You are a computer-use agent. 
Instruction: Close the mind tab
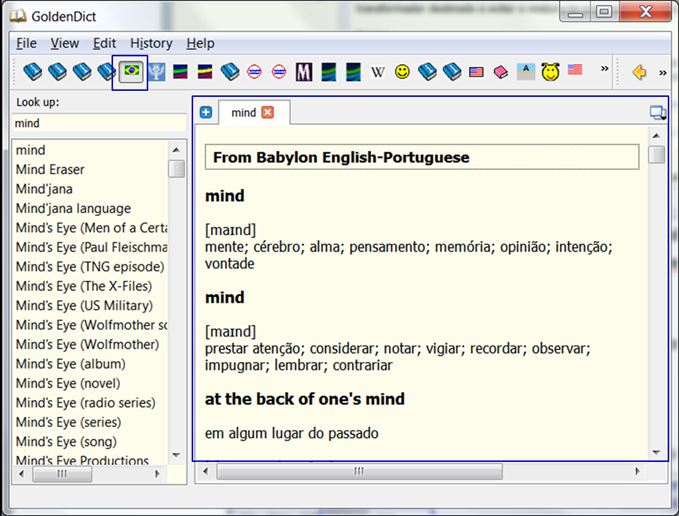268,113
